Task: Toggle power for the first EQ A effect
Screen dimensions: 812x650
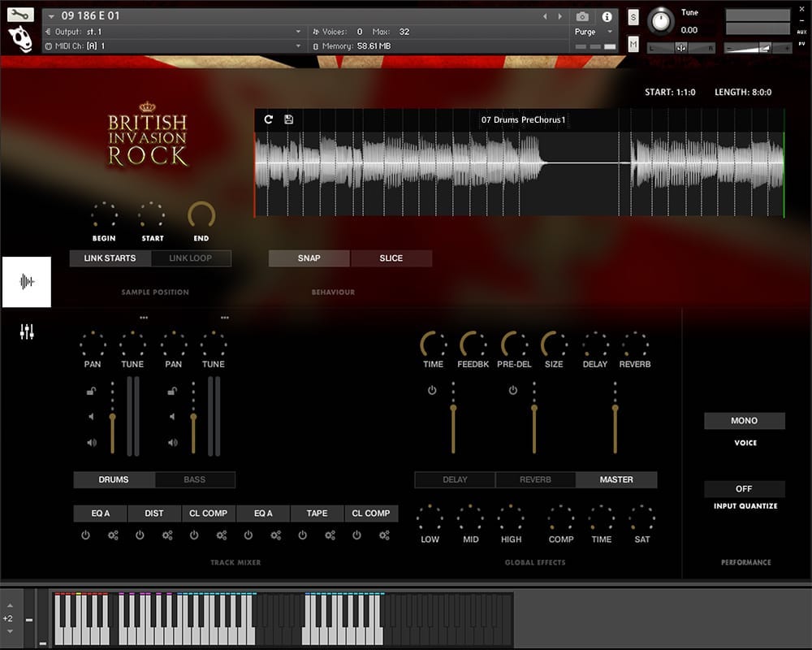Action: 85,535
